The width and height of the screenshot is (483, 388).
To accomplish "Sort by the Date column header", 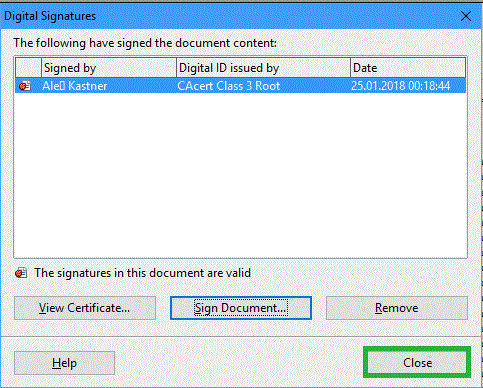I will pyautogui.click(x=408, y=68).
